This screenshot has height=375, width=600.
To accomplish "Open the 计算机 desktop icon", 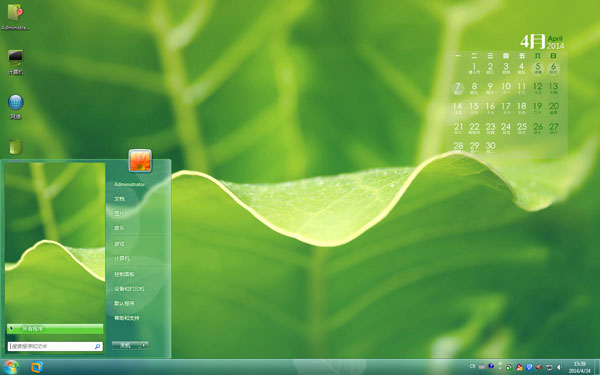I will tap(15, 62).
